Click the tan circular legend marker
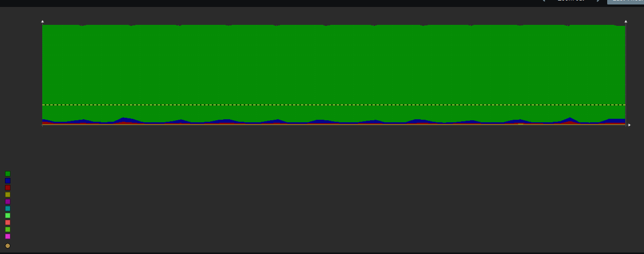The width and height of the screenshot is (644, 254). 7,246
